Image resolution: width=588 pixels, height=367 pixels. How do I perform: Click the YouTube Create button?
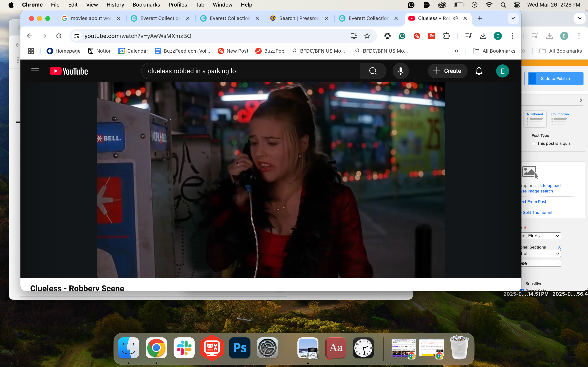[447, 71]
